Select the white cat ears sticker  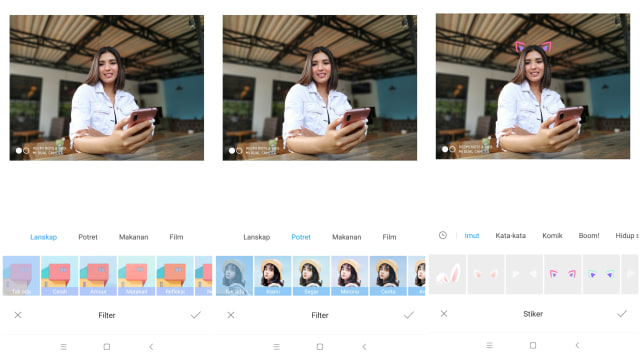click(524, 274)
